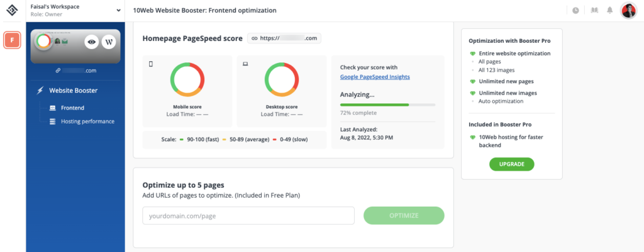Click the green 90-100 (fast) legend marker
Screen dimensions: 644x252
[x=181, y=140]
